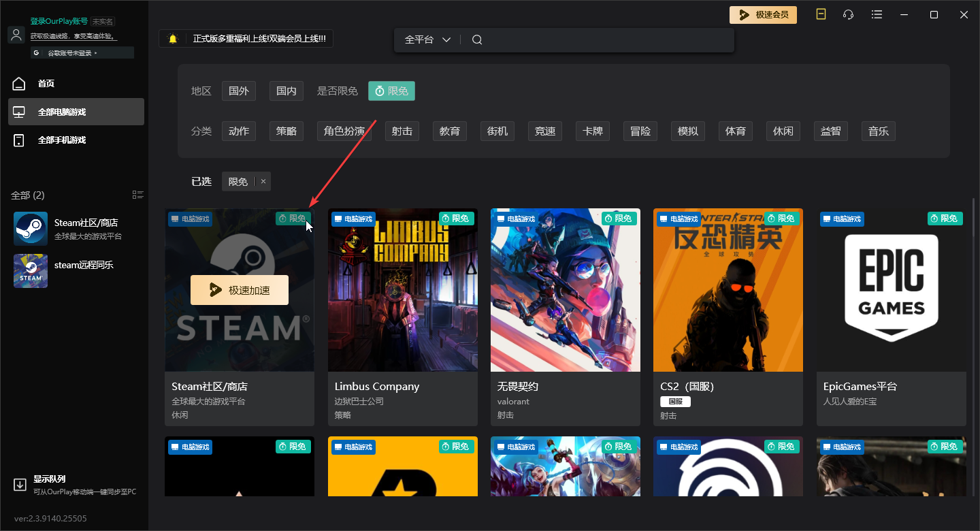Screen dimensions: 980x531
Task: Toggle the sidebar list view icon
Action: click(138, 195)
